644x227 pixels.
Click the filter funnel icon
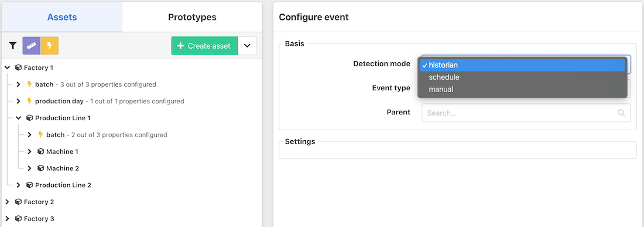pyautogui.click(x=13, y=46)
